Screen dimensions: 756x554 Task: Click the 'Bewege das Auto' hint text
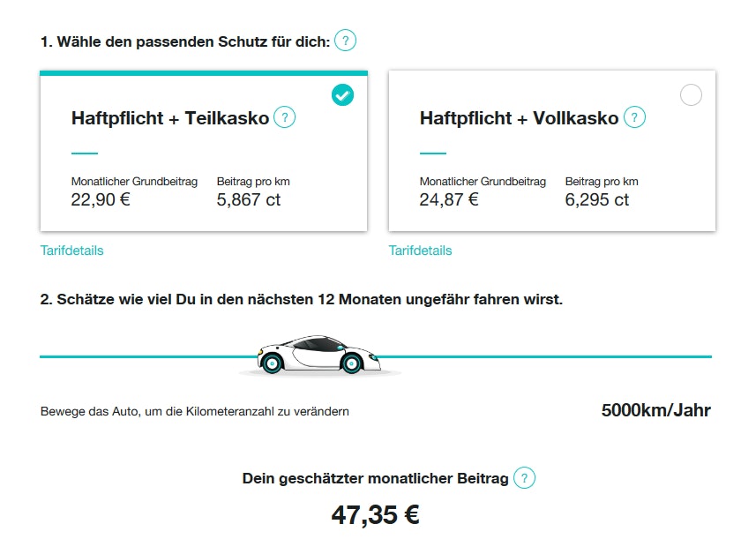point(194,412)
